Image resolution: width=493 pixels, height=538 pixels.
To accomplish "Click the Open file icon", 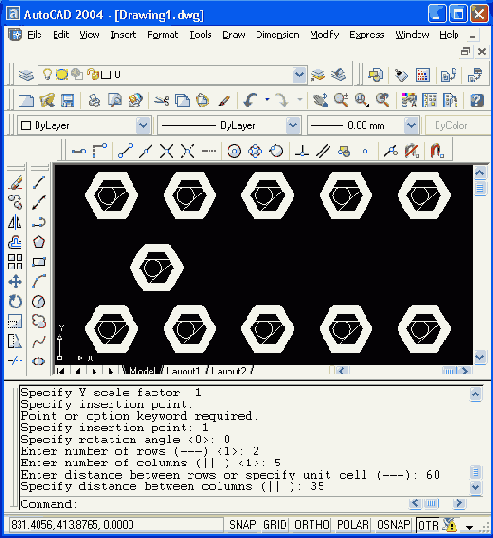I will click(x=47, y=101).
